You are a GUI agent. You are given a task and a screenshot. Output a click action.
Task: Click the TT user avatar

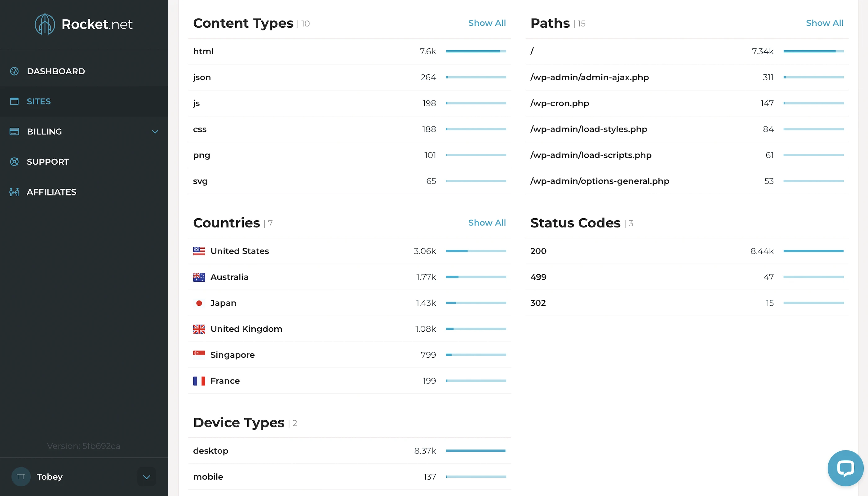point(21,476)
